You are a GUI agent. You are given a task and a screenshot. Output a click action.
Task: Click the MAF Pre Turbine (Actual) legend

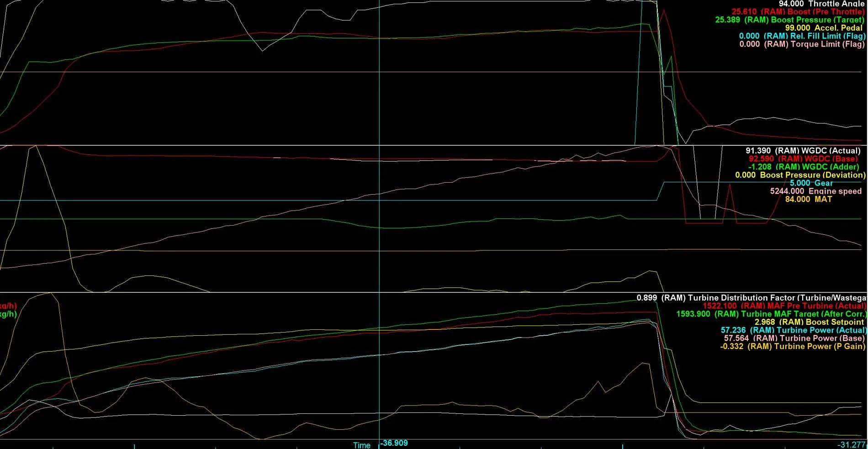(784, 306)
